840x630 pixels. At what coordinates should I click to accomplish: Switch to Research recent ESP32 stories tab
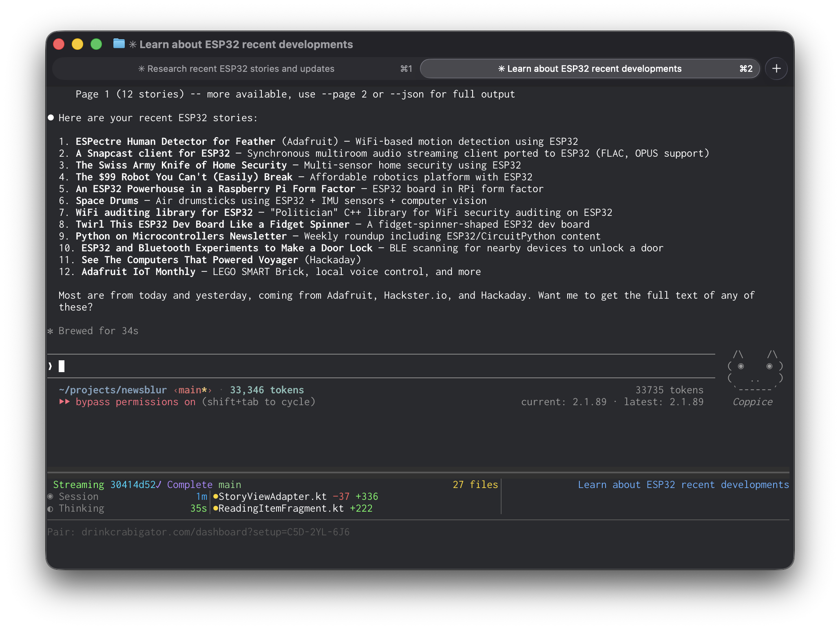237,69
